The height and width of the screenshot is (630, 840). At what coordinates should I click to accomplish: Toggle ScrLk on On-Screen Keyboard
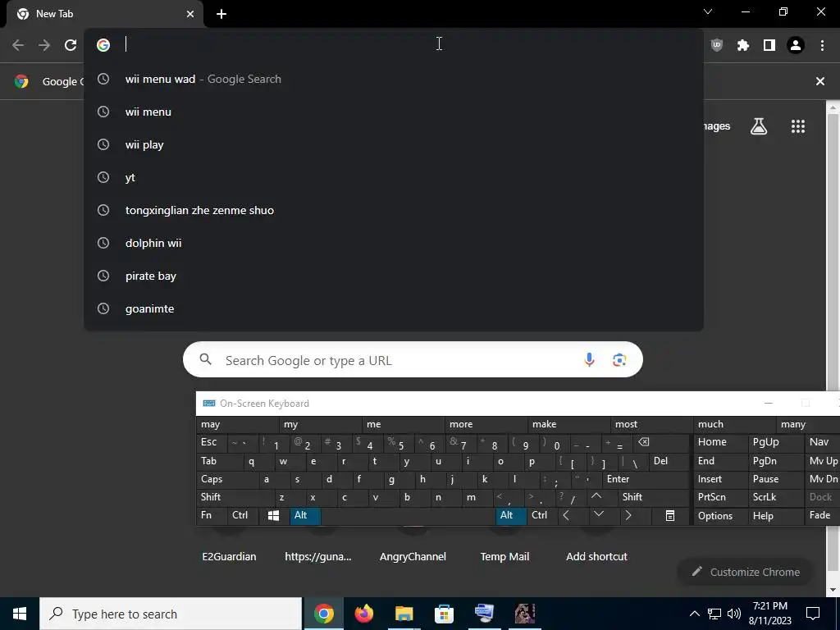click(x=774, y=497)
